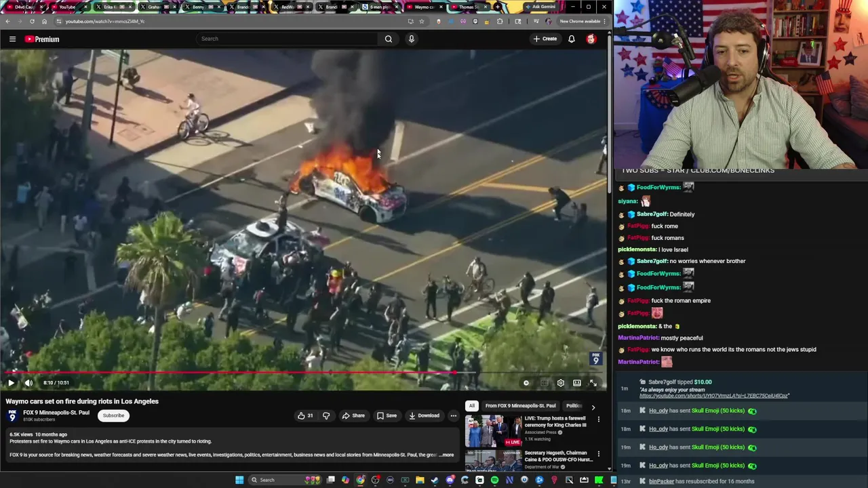Open Windows Start menu
Screen dimensions: 868x488
(x=239, y=480)
